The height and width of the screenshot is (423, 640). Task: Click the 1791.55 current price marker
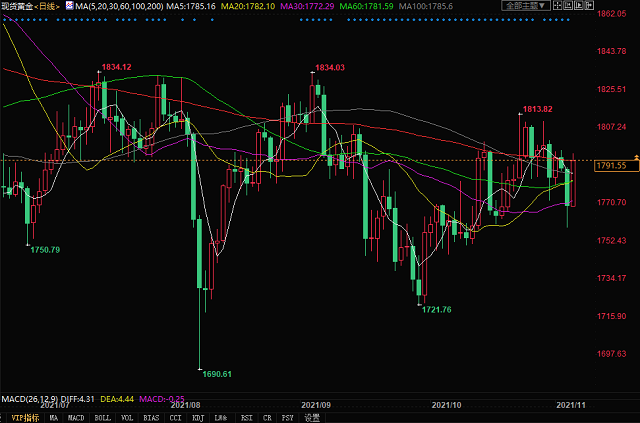pyautogui.click(x=609, y=166)
